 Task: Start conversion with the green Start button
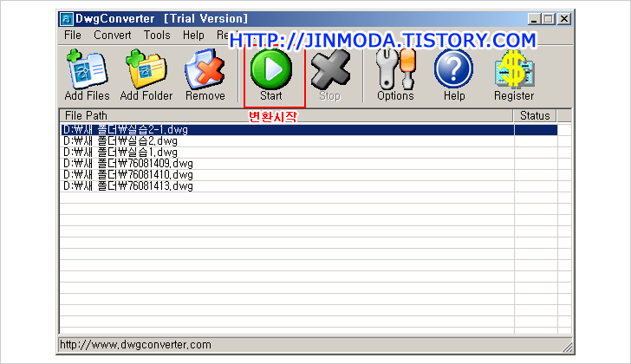tap(270, 75)
